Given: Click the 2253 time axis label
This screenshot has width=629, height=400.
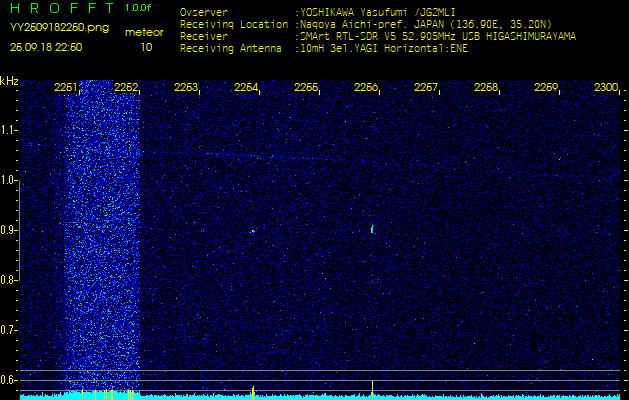Looking at the screenshot, I should (x=186, y=87).
